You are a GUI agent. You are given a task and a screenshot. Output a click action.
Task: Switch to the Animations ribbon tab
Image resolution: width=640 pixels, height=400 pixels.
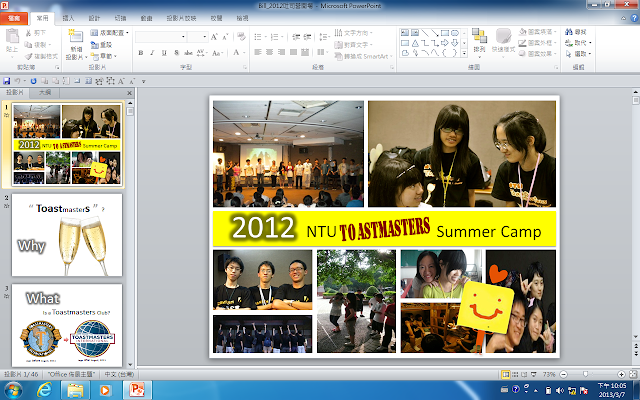[x=147, y=18]
